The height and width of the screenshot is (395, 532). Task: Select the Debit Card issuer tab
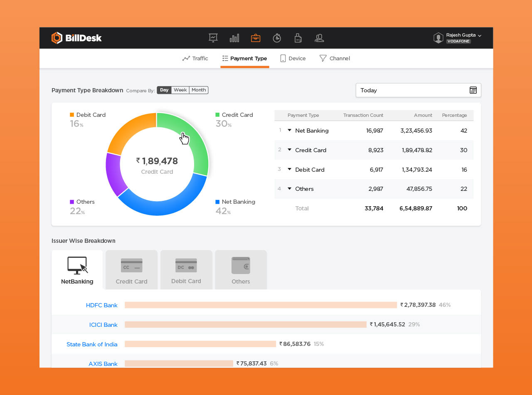point(186,270)
